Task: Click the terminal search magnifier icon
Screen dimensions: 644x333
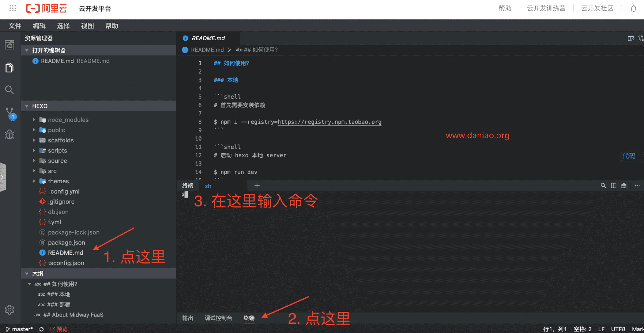Action: pyautogui.click(x=603, y=186)
